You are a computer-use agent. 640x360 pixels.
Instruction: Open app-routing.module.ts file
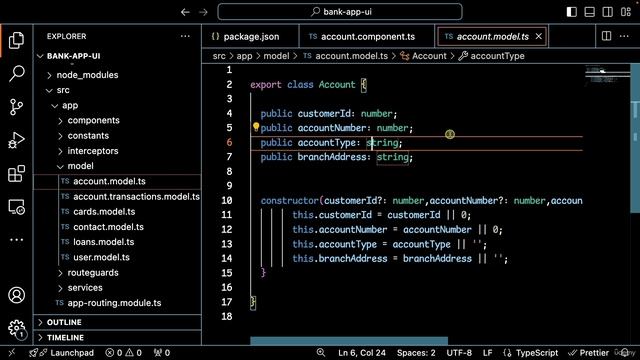point(114,303)
